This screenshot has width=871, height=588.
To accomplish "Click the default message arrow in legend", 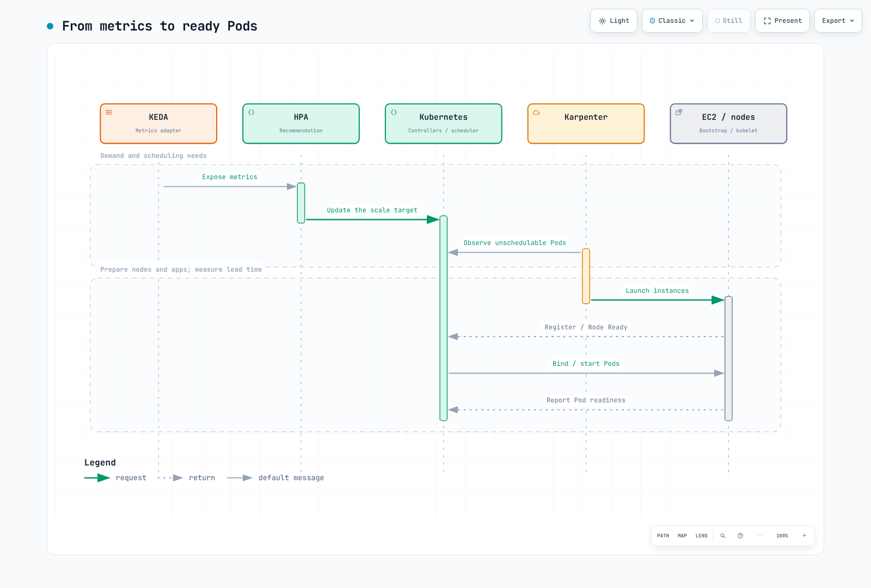I will (x=240, y=478).
